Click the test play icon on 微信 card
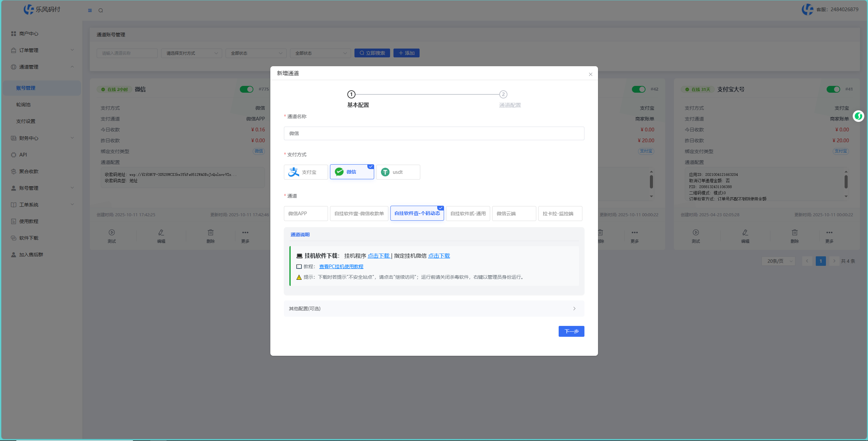868x441 pixels. tap(112, 233)
